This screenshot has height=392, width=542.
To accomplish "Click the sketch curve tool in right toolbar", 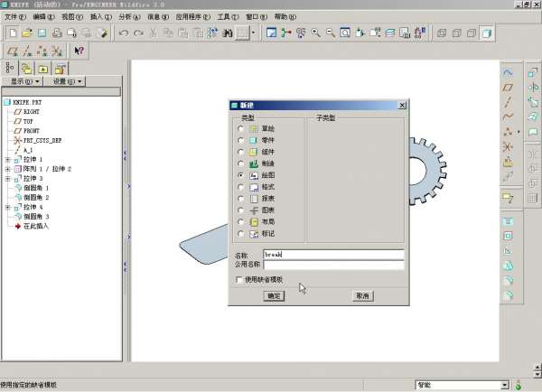I will [x=508, y=72].
